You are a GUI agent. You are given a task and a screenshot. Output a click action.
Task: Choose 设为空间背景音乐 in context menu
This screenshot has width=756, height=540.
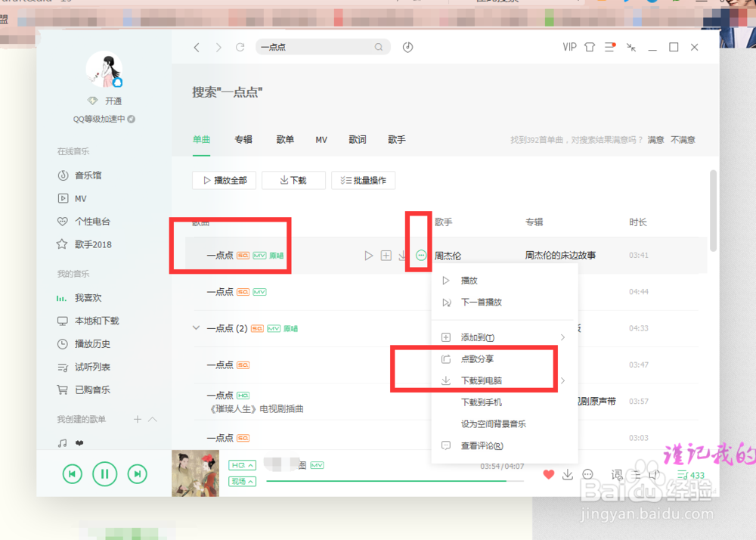[504, 424]
